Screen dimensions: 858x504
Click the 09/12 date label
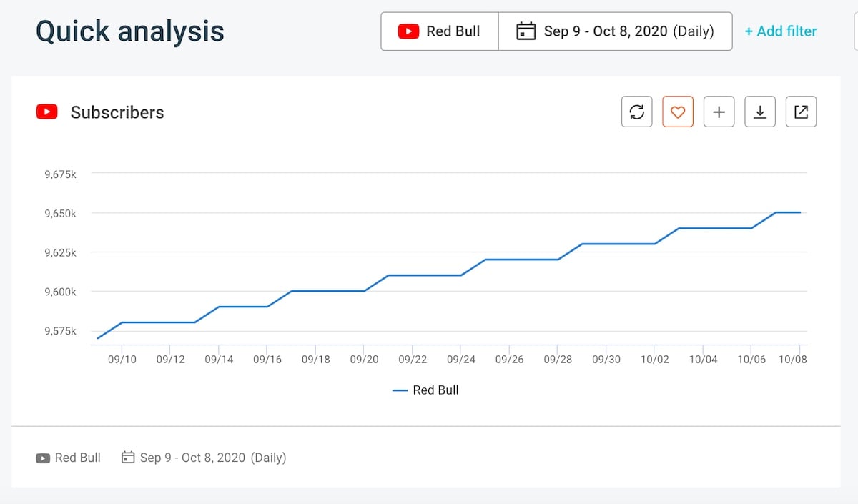[x=170, y=360]
